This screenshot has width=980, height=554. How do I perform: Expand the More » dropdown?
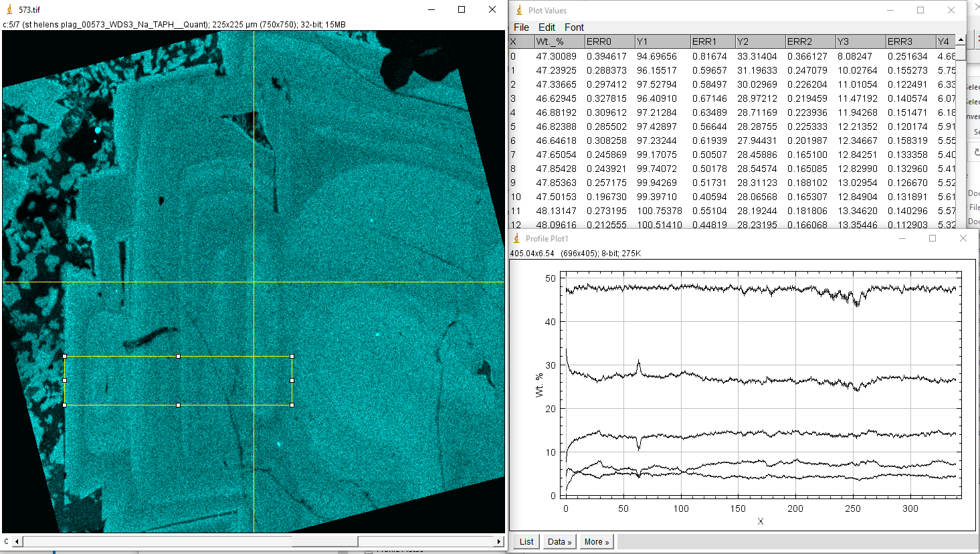(596, 542)
